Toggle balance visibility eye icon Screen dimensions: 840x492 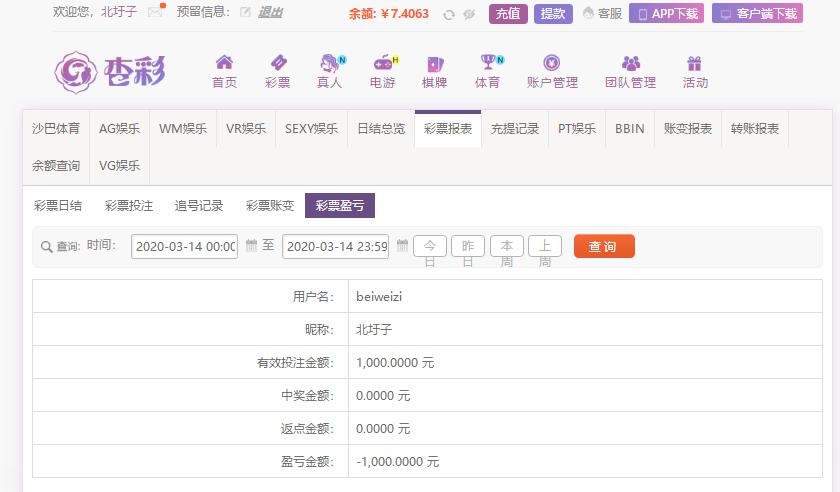(469, 14)
